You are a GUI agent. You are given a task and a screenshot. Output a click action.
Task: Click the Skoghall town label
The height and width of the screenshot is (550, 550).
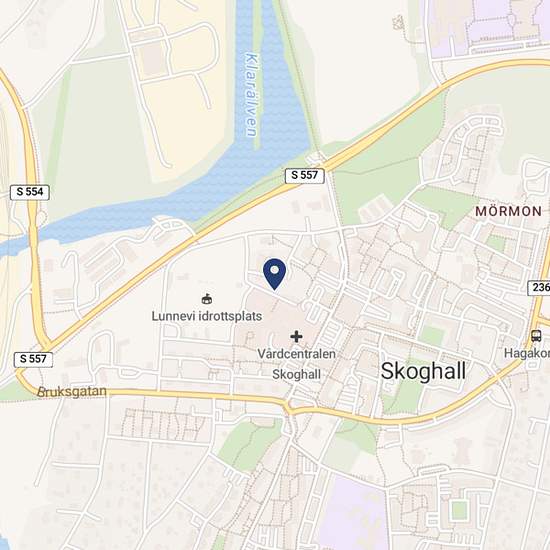click(423, 371)
